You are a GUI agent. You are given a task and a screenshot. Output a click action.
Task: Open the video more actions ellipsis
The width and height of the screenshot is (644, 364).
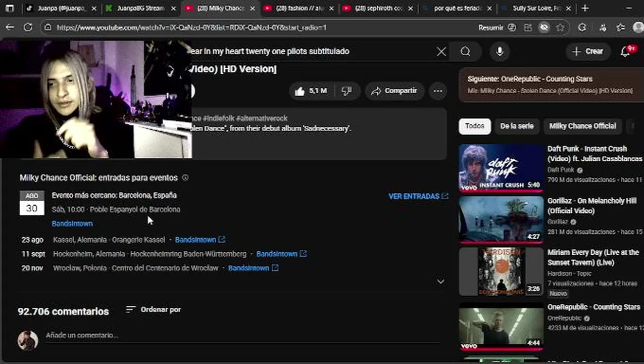(437, 91)
